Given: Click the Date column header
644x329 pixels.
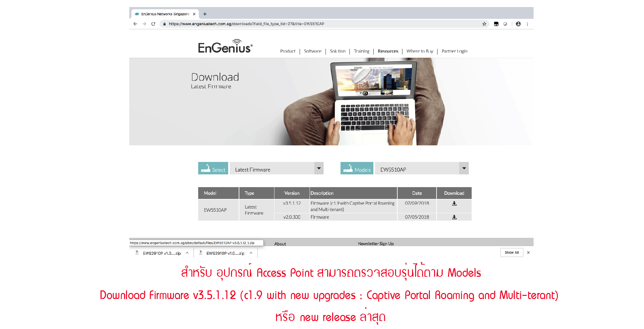Looking at the screenshot, I should [x=417, y=193].
